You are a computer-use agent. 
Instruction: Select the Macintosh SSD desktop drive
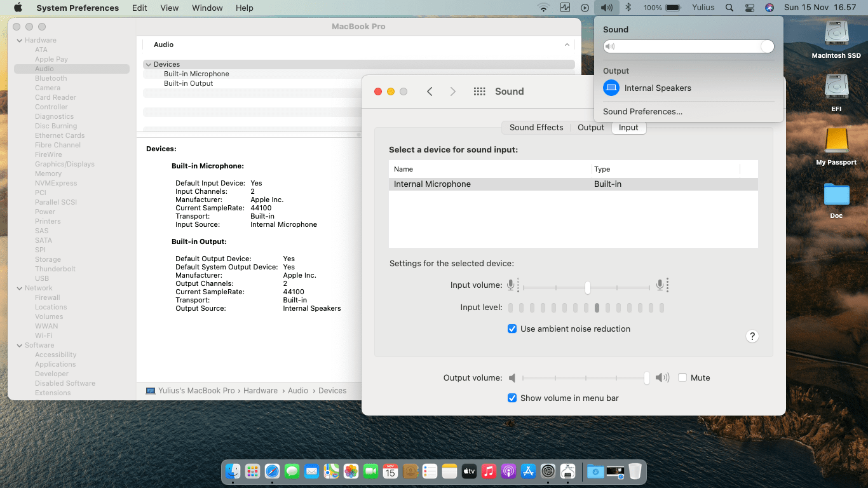click(x=836, y=39)
